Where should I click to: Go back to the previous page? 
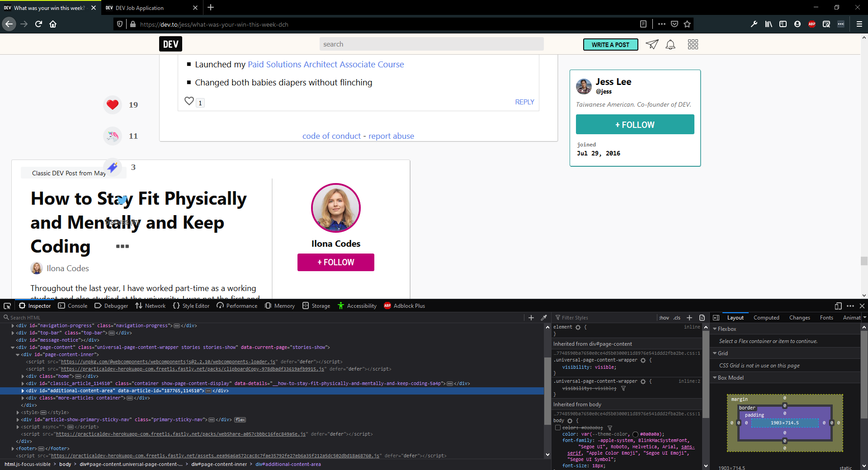coord(9,24)
